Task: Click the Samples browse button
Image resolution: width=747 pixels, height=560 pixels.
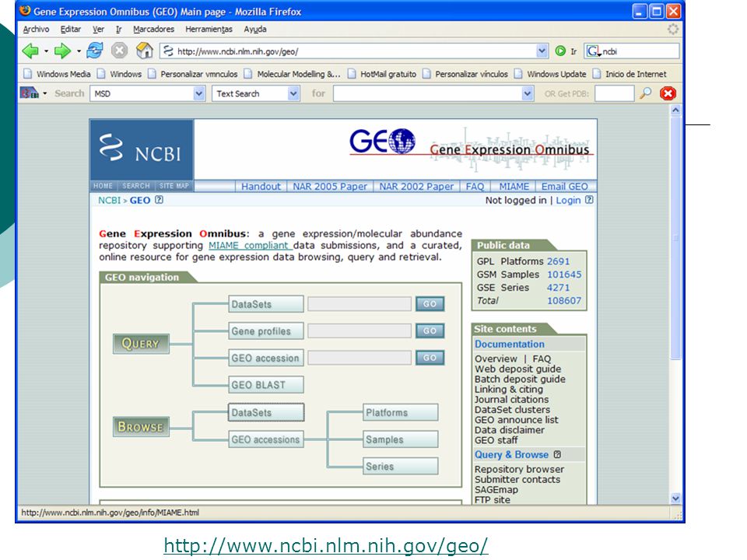Action: (400, 439)
